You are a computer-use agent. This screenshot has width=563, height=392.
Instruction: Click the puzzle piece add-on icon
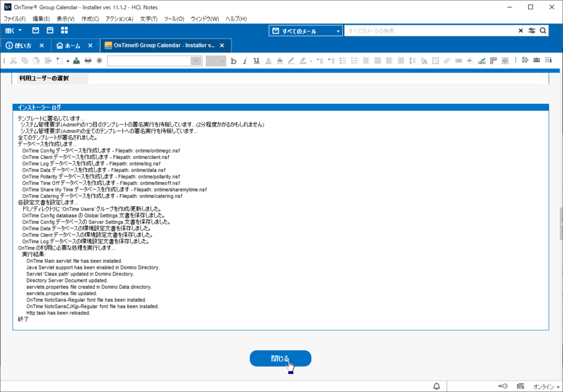click(525, 60)
